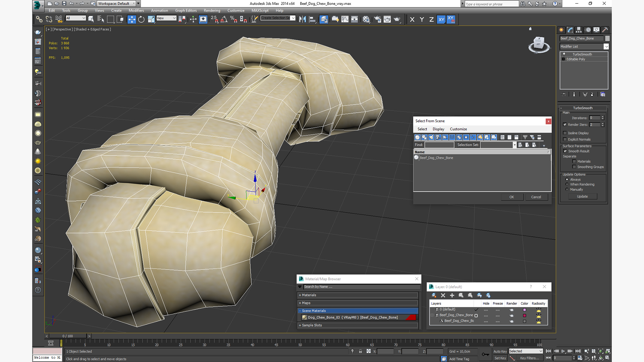
Task: Open the Material Editor sphere icon
Action: point(366,19)
